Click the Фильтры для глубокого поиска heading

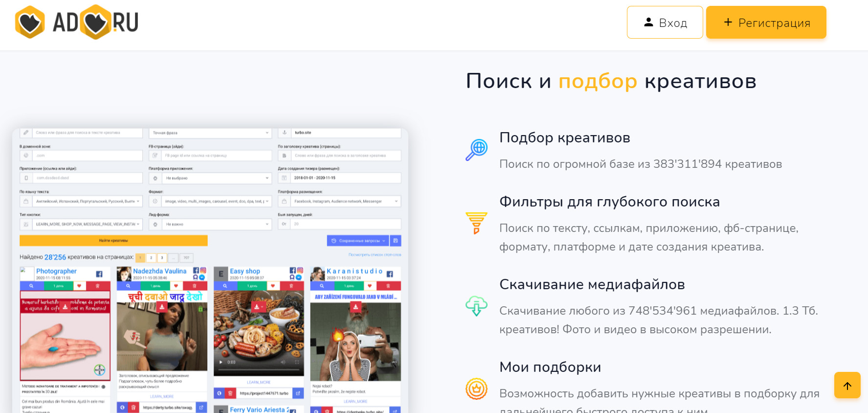[x=609, y=202]
